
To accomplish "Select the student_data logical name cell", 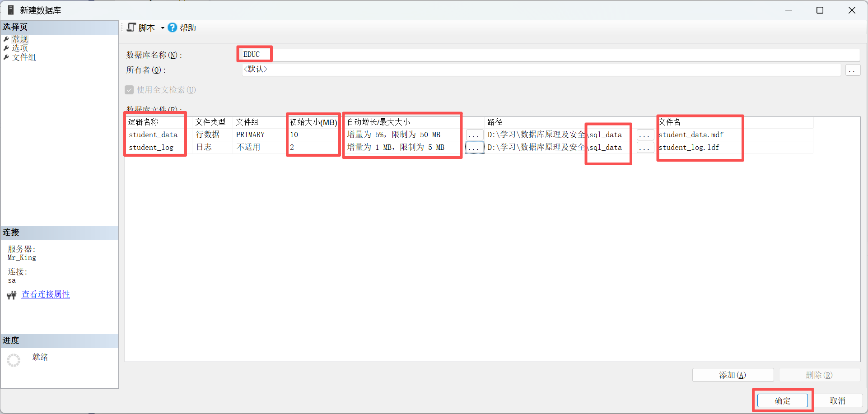I will (x=153, y=135).
